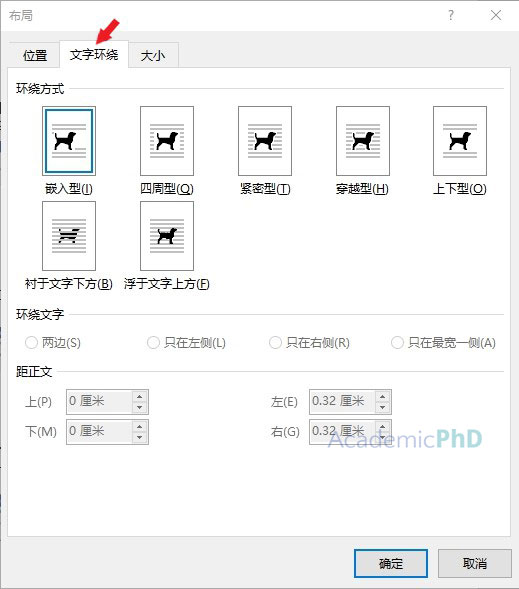The height and width of the screenshot is (589, 519).
Task: Decrease the 下 bottom distance spinner value
Action: click(x=139, y=437)
